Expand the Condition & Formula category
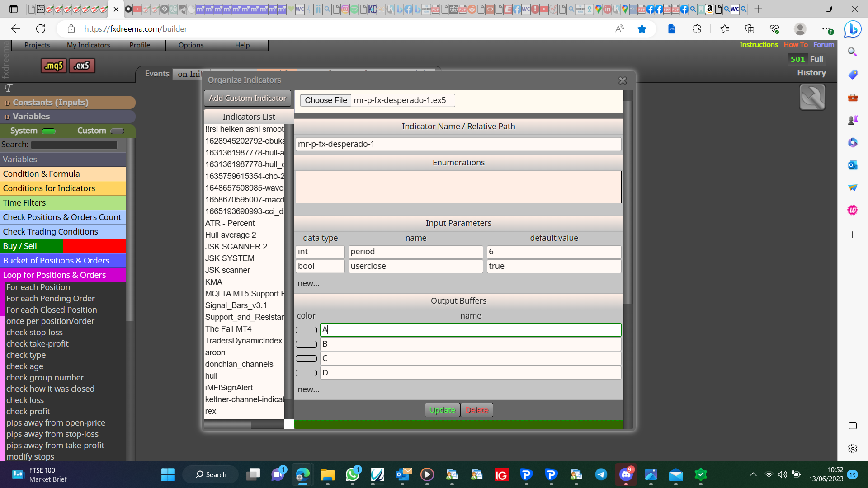 63,174
